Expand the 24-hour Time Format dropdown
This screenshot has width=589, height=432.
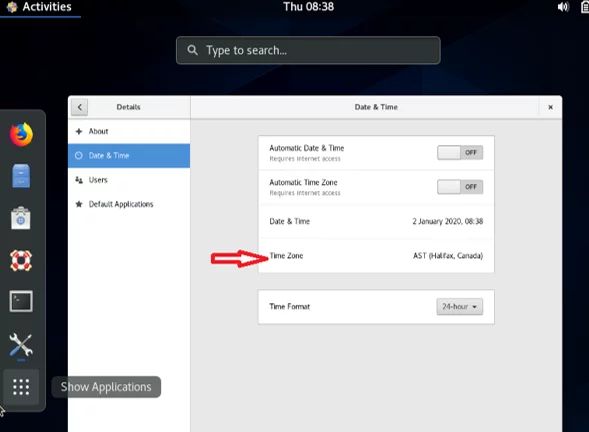(459, 307)
